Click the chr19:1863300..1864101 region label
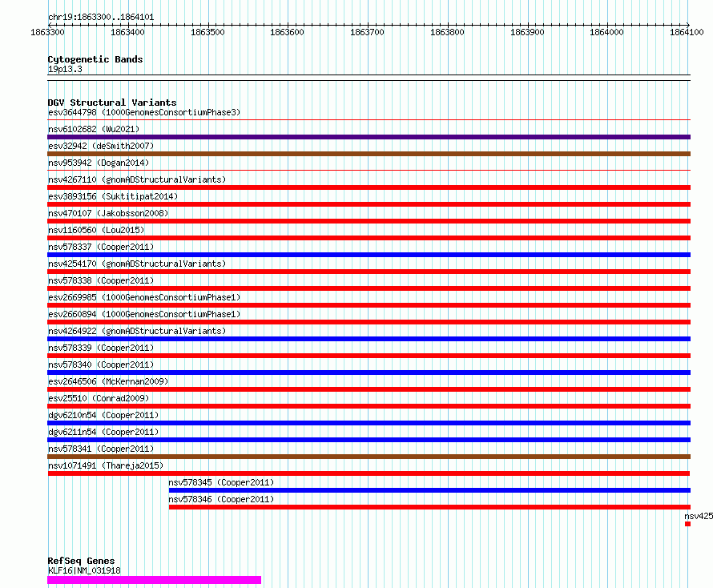The height and width of the screenshot is (588, 713). coord(101,18)
